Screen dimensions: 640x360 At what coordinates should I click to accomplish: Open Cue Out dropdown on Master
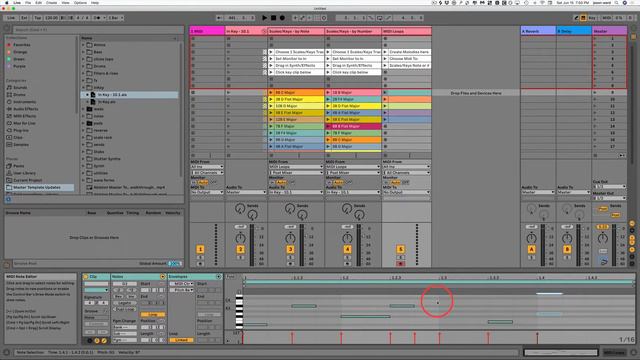(x=609, y=187)
